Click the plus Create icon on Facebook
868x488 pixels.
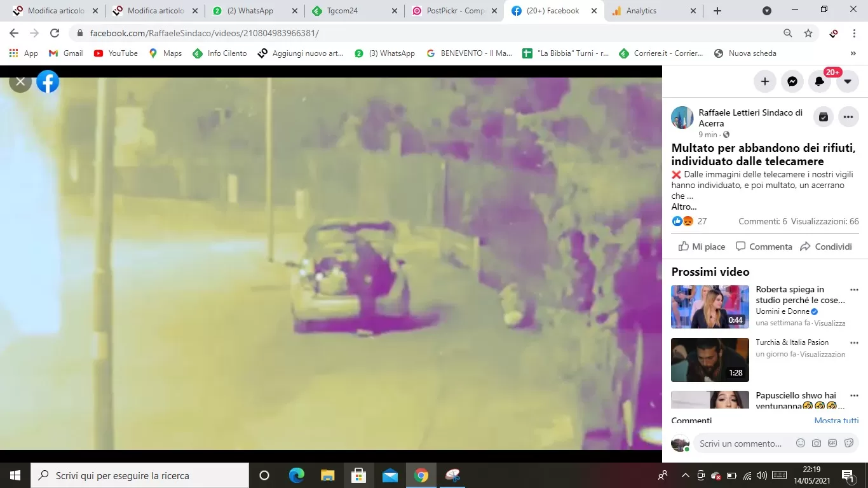click(765, 81)
